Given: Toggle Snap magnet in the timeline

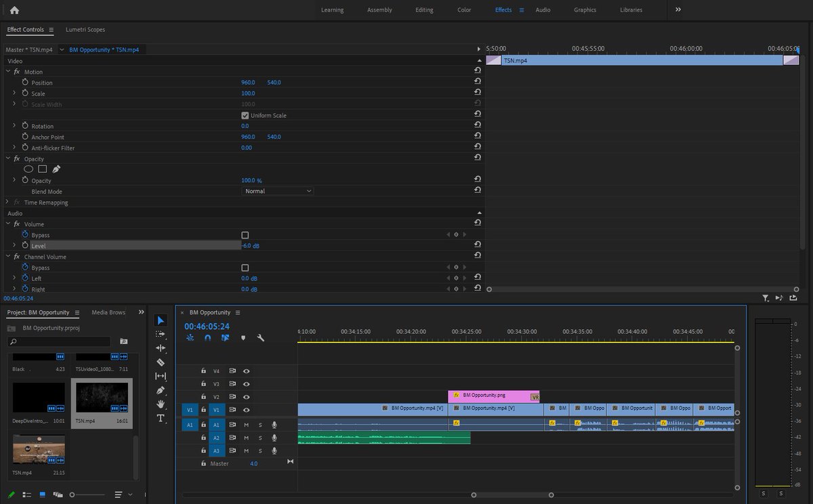Looking at the screenshot, I should point(207,338).
